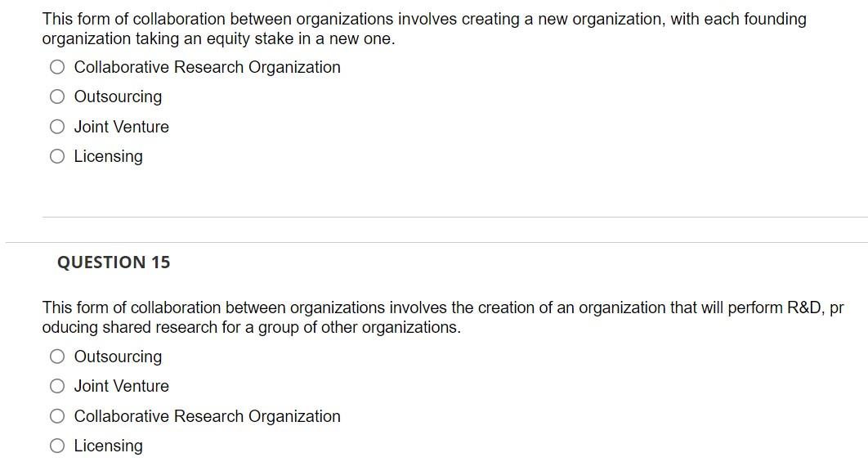Click the QUESTION 15 heading
The image size is (868, 471).
point(114,262)
